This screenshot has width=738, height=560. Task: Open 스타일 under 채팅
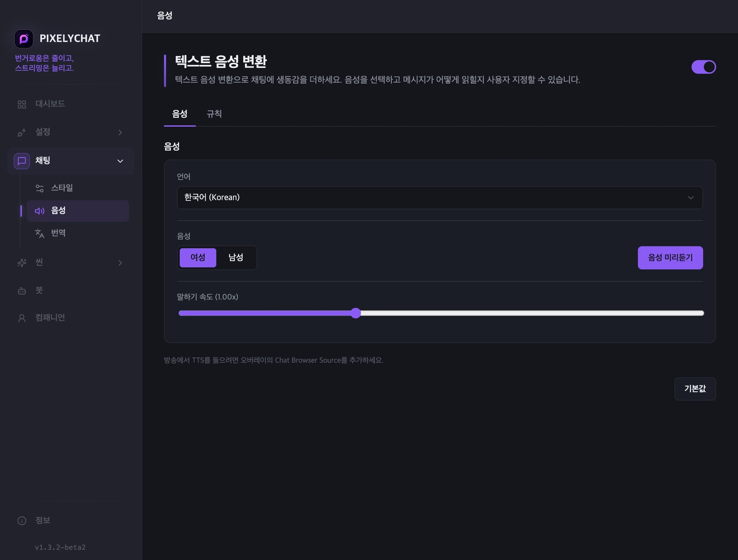click(78, 188)
